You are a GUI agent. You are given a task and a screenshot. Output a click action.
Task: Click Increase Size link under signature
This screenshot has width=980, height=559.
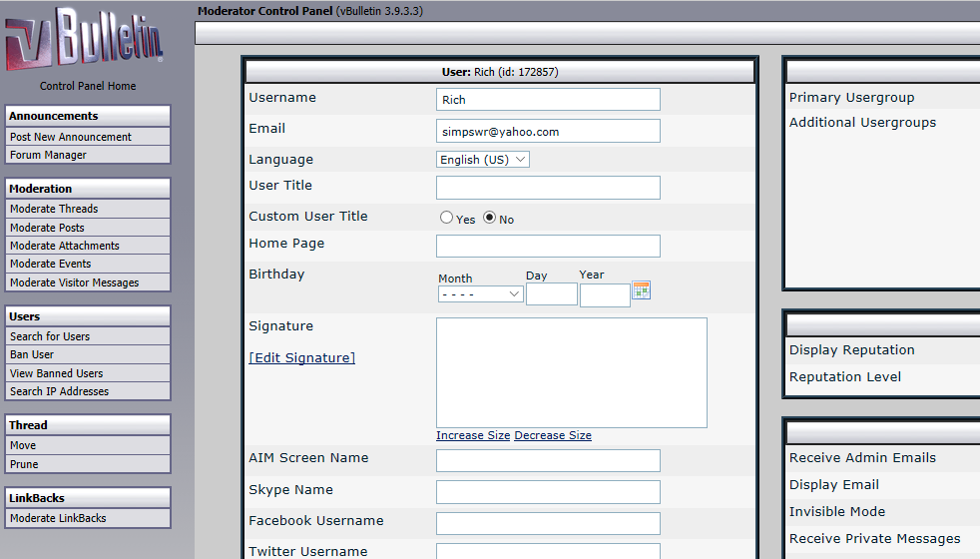[473, 435]
